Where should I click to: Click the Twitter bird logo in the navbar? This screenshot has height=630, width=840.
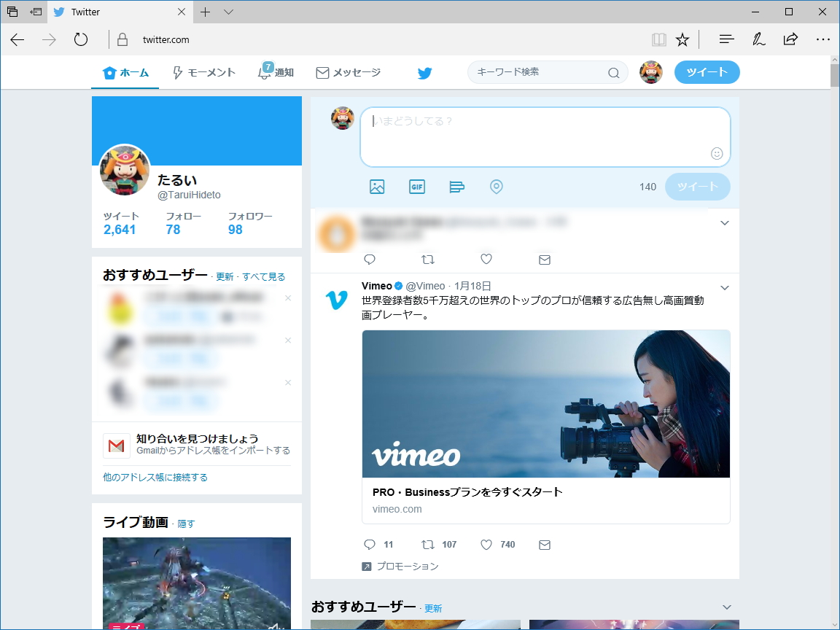424,72
